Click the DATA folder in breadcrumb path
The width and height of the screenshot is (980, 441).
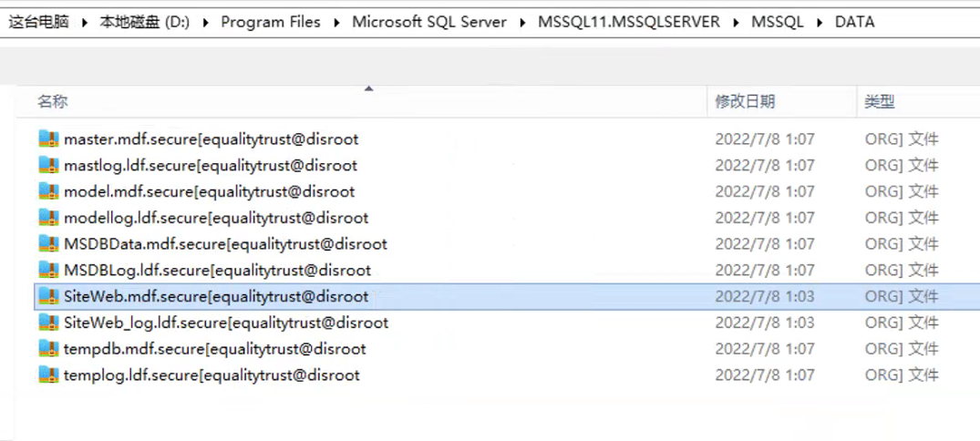click(x=854, y=23)
